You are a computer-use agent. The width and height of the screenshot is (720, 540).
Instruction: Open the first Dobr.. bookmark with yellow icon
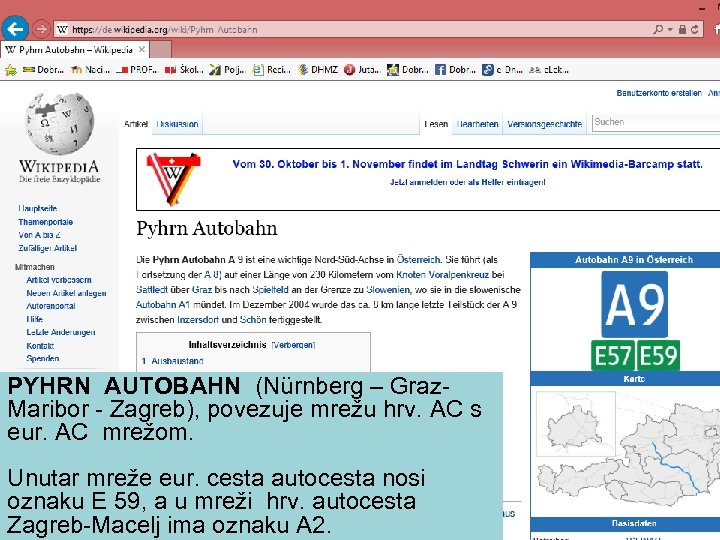(43, 70)
